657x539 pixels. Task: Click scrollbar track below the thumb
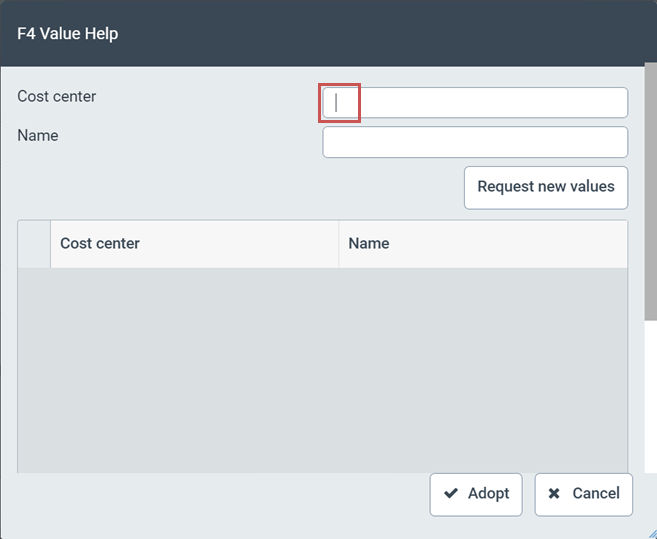(650, 420)
